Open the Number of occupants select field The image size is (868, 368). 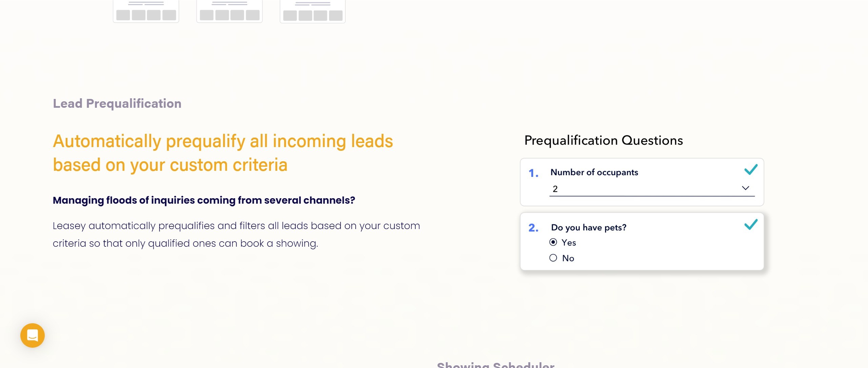click(x=652, y=189)
